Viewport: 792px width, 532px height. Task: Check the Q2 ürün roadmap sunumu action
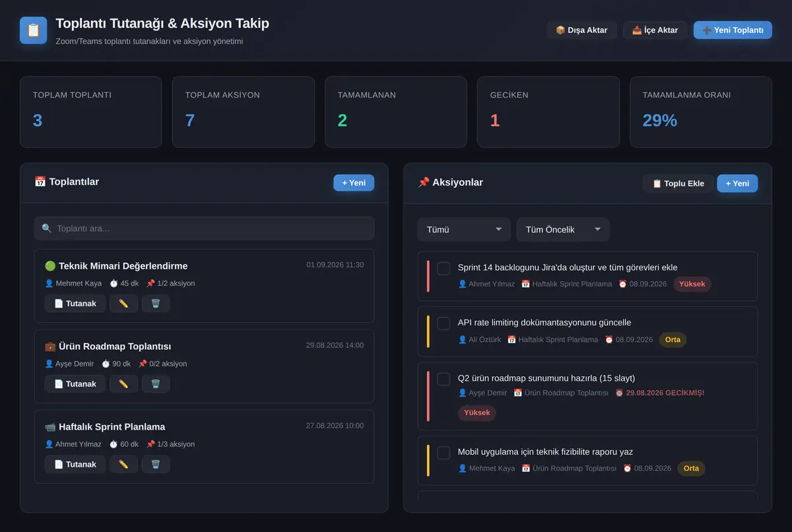coord(444,379)
